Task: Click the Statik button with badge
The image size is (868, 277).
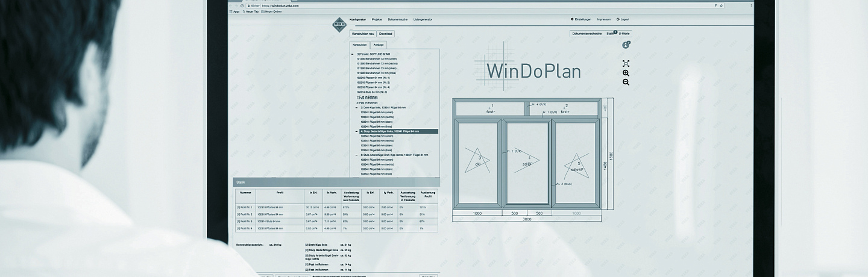Action: (x=611, y=34)
